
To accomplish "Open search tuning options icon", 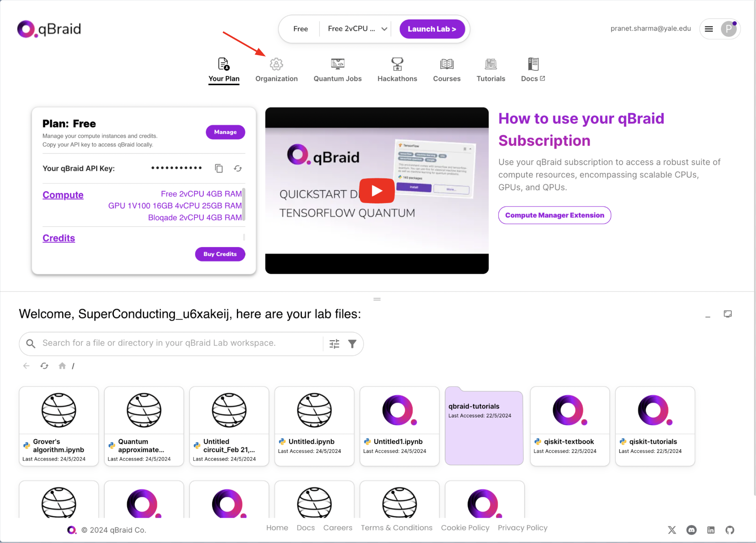I will point(334,344).
